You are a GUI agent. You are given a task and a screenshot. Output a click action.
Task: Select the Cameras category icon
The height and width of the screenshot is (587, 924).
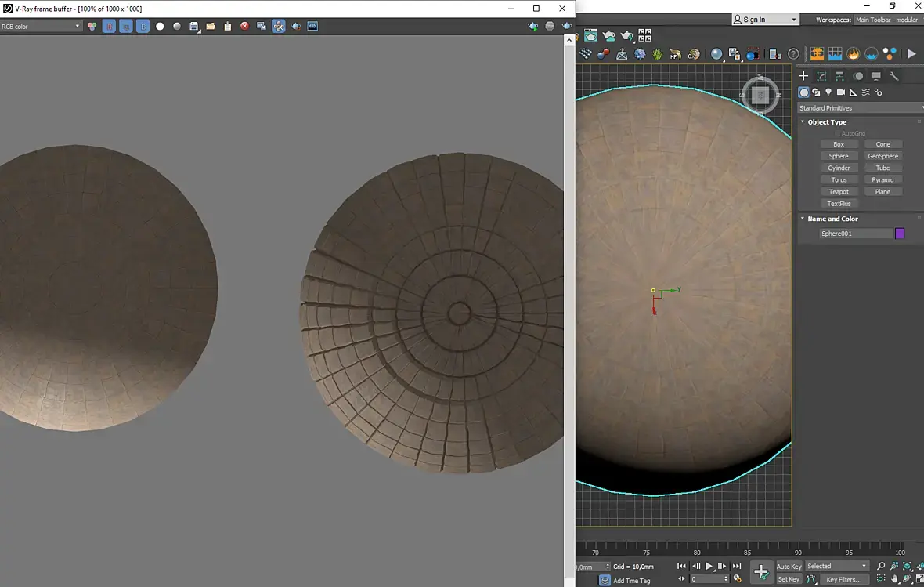[840, 92]
